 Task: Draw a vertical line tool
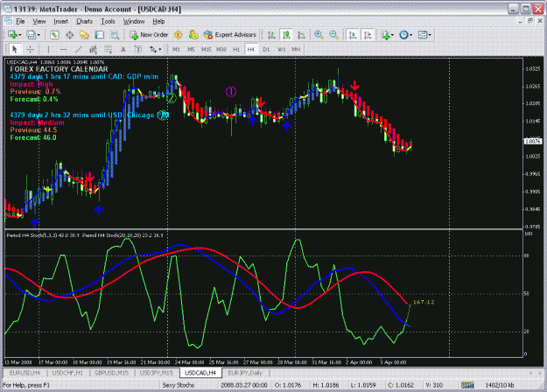[48, 49]
